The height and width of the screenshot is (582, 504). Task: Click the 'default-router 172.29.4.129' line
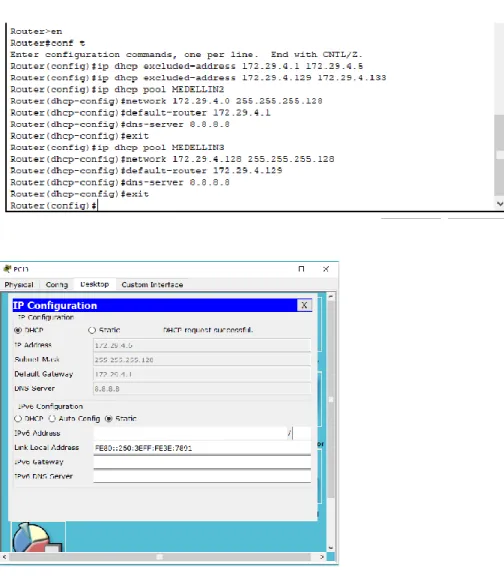click(x=146, y=170)
